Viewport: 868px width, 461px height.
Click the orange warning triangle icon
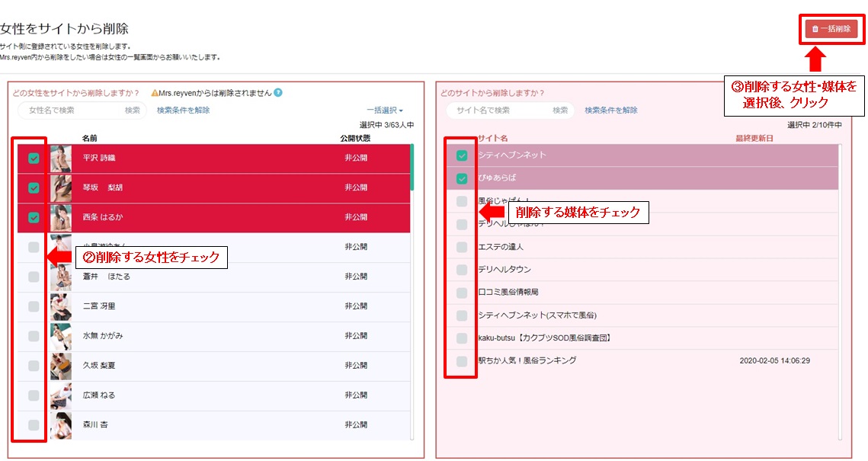coord(155,93)
